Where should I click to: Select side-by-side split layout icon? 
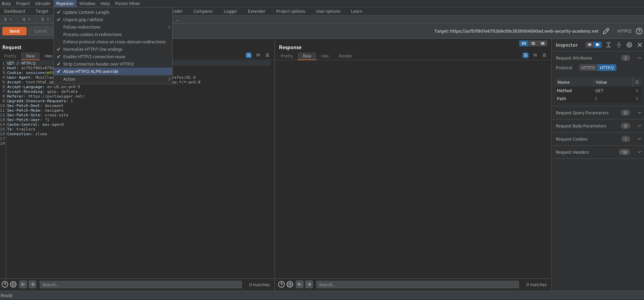pyautogui.click(x=524, y=43)
